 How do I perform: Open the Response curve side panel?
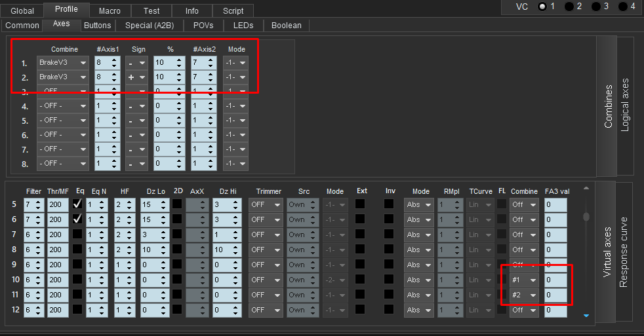click(624, 252)
